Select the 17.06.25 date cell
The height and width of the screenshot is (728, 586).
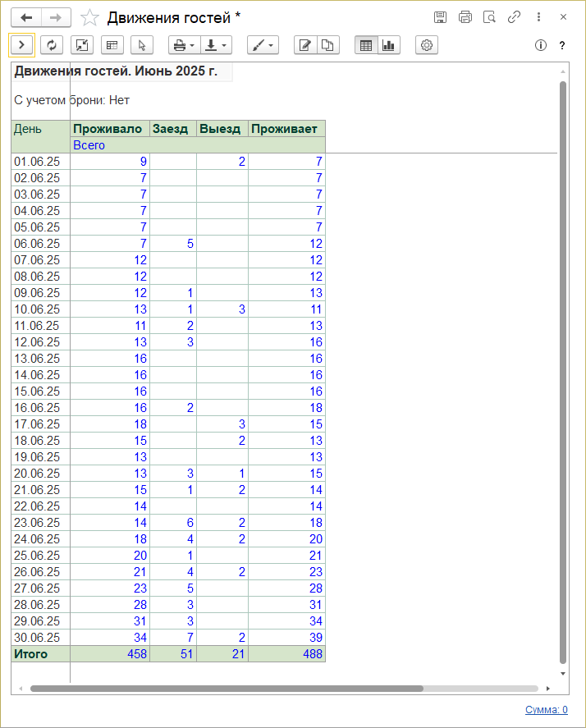(40, 424)
